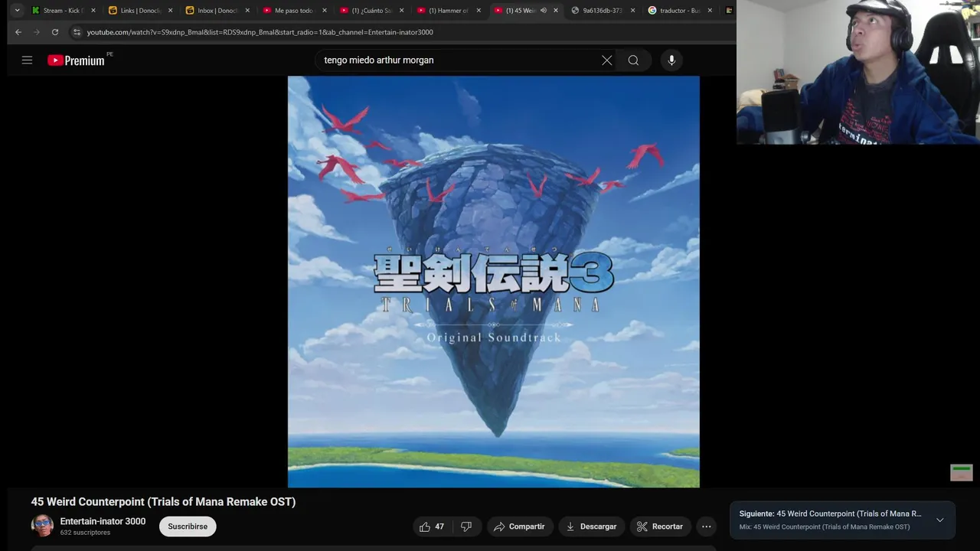Clear the search query with X
This screenshot has width=980, height=551.
click(606, 60)
